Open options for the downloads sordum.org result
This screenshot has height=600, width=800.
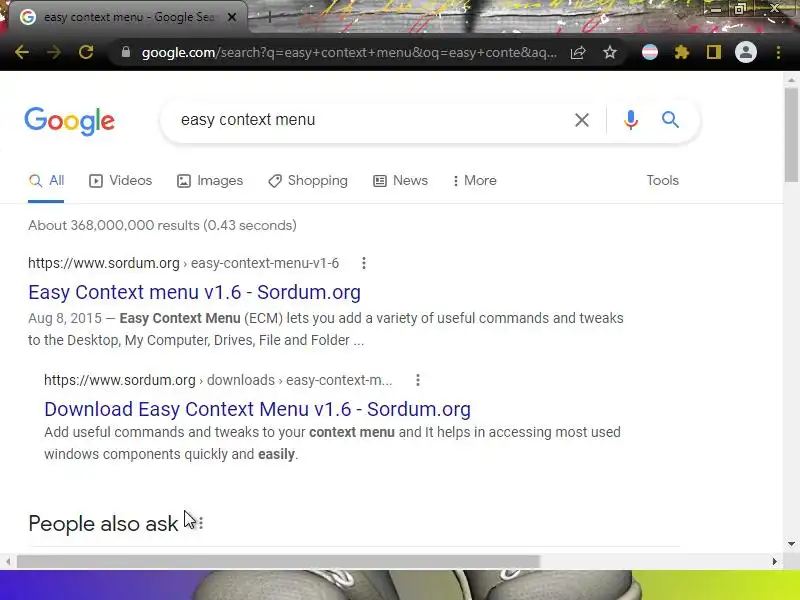(418, 380)
